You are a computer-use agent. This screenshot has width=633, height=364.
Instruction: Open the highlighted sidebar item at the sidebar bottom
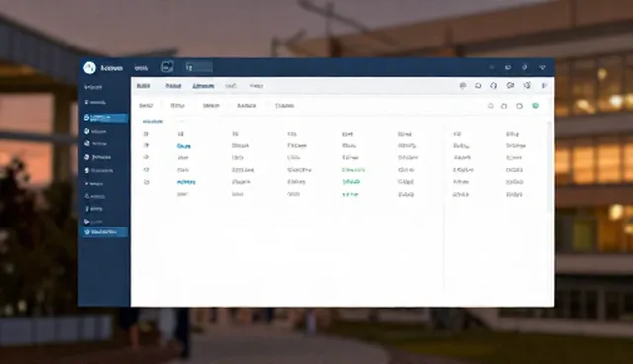pyautogui.click(x=105, y=232)
